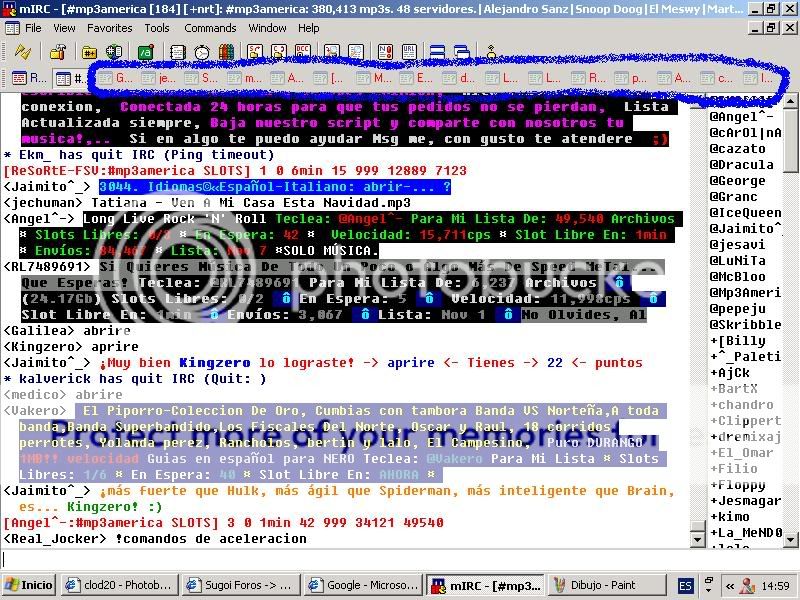Select +AjCk in the nick list
The width and height of the screenshot is (800, 600).
pyautogui.click(x=730, y=372)
